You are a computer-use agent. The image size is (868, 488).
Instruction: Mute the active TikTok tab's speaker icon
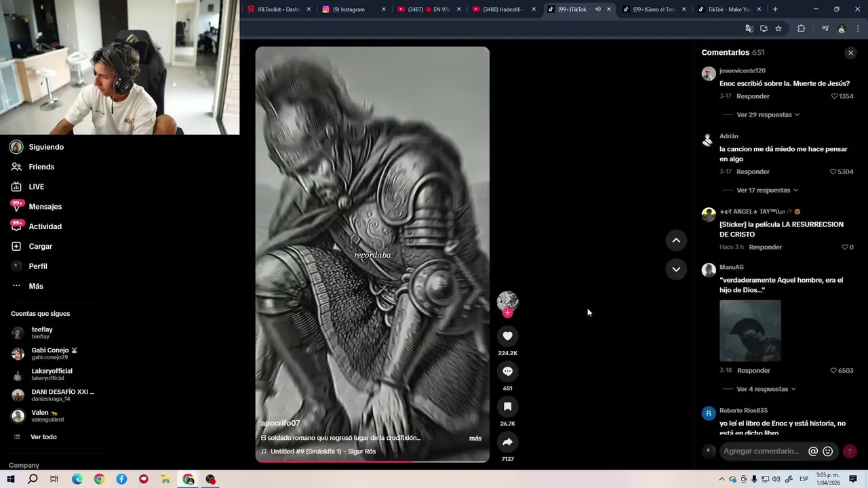(x=597, y=9)
